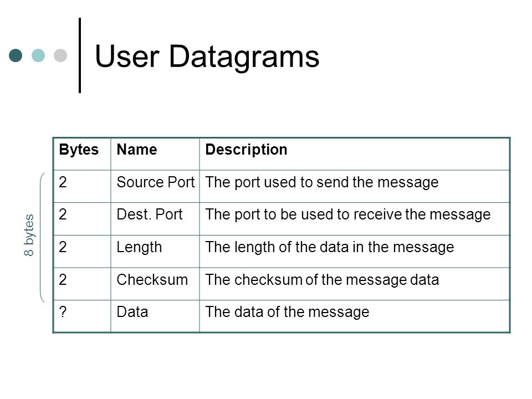Select the User Datagrams title text
Screen dimensions: 532x399
click(x=207, y=57)
